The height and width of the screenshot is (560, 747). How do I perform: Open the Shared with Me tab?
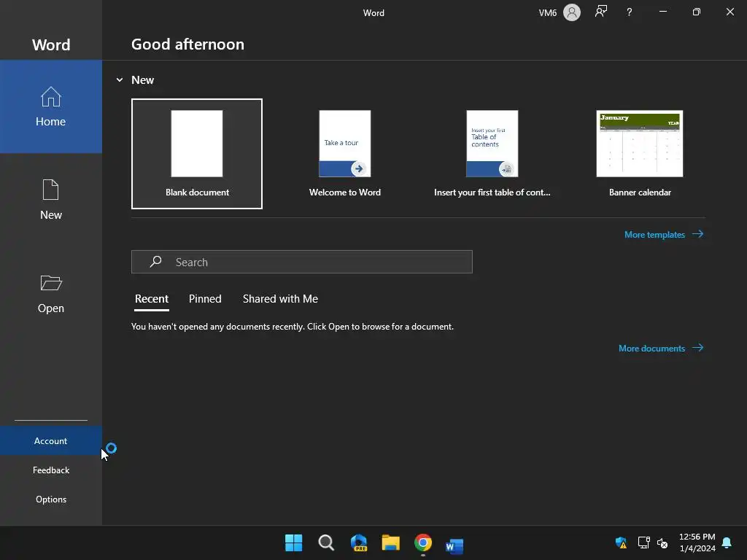tap(281, 299)
